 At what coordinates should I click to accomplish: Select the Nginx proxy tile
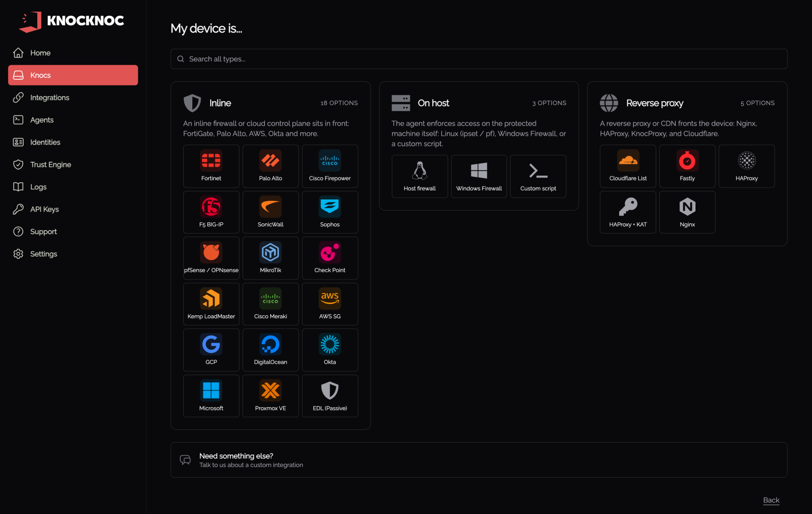tap(687, 212)
